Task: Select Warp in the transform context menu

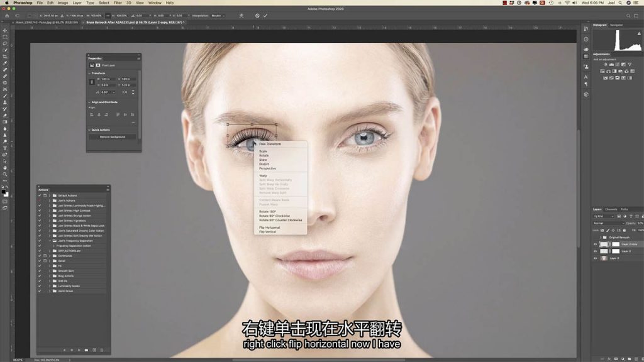Action: (263, 176)
